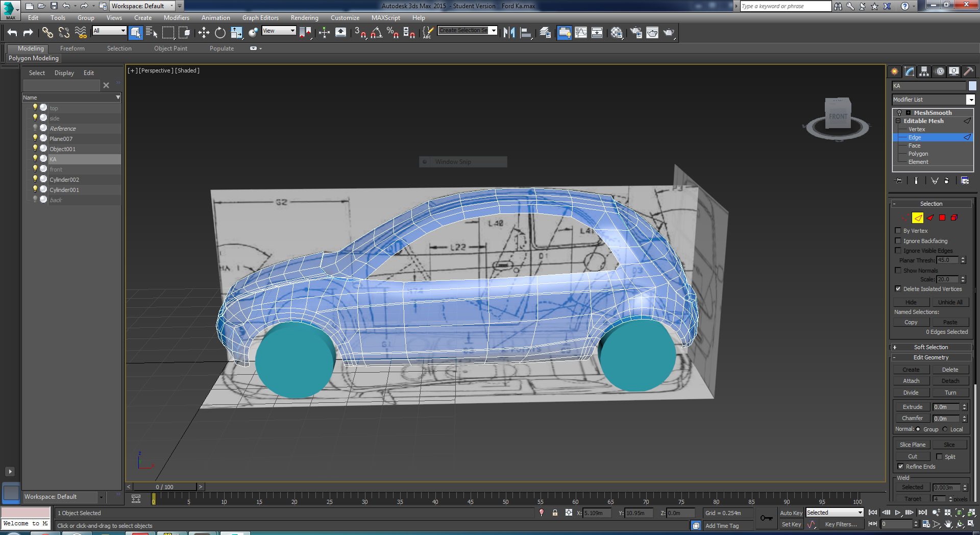The width and height of the screenshot is (980, 535).
Task: Enable the Ignore Backfacing checkbox
Action: (x=898, y=241)
